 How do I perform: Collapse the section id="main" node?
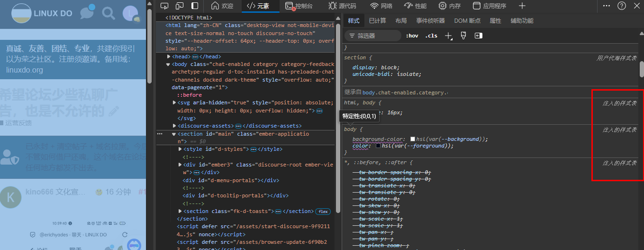174,134
